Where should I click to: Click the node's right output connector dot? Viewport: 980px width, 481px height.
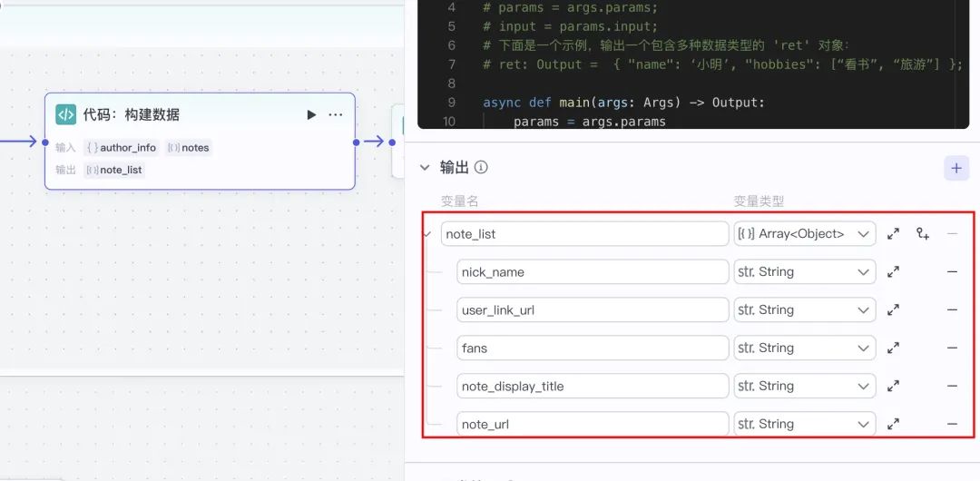pos(356,142)
